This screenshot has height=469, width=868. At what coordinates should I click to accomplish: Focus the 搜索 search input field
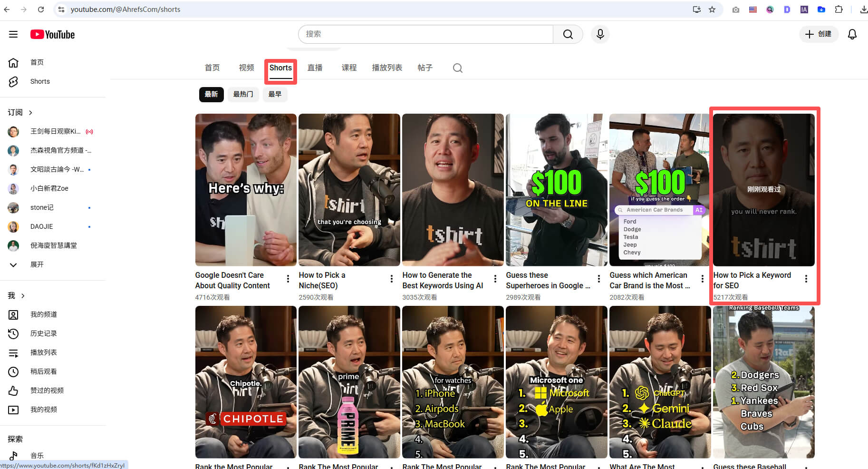(425, 34)
